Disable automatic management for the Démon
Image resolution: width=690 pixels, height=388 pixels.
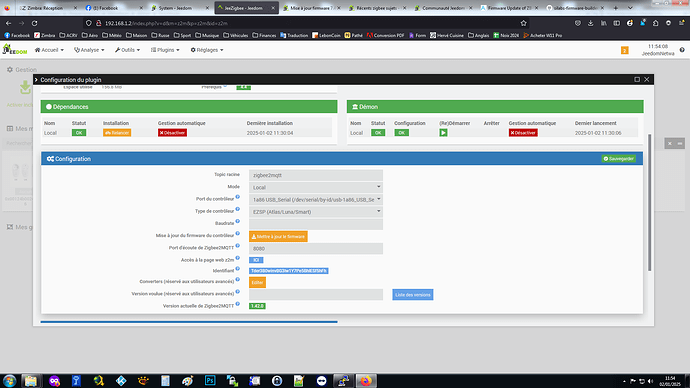tap(523, 133)
